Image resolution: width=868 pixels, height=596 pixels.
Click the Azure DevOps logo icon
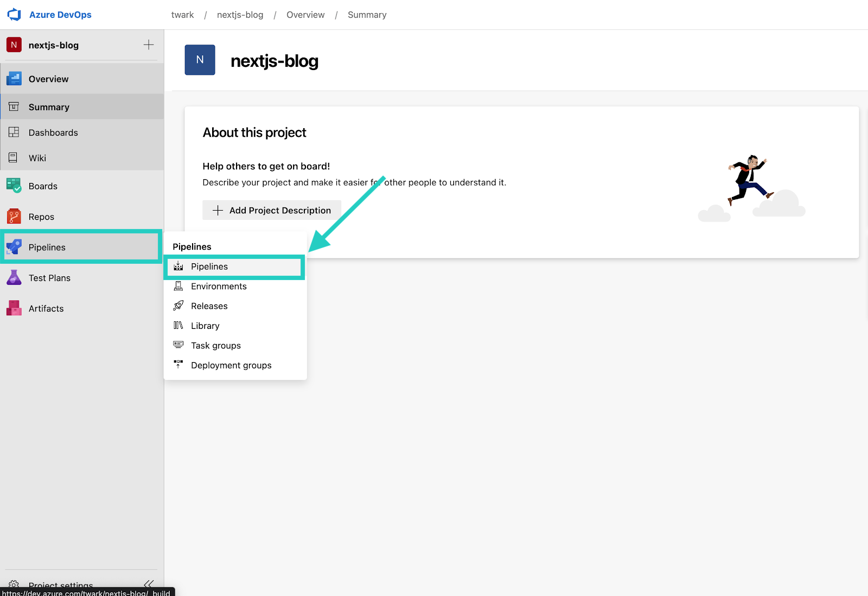tap(14, 15)
